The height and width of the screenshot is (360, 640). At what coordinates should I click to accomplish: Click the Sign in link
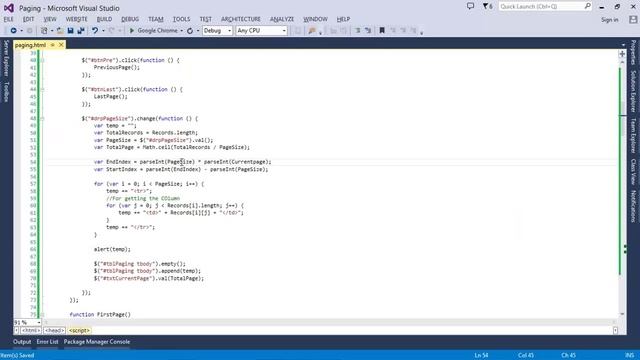coord(609,20)
